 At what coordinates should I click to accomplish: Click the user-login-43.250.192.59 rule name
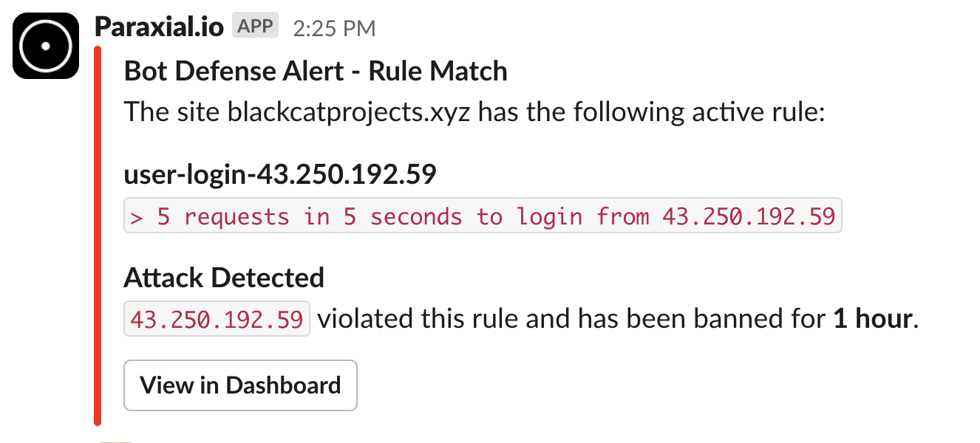pos(280,174)
